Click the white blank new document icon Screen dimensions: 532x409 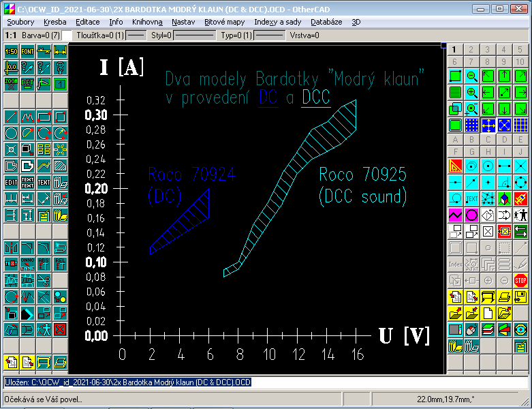pos(488,314)
